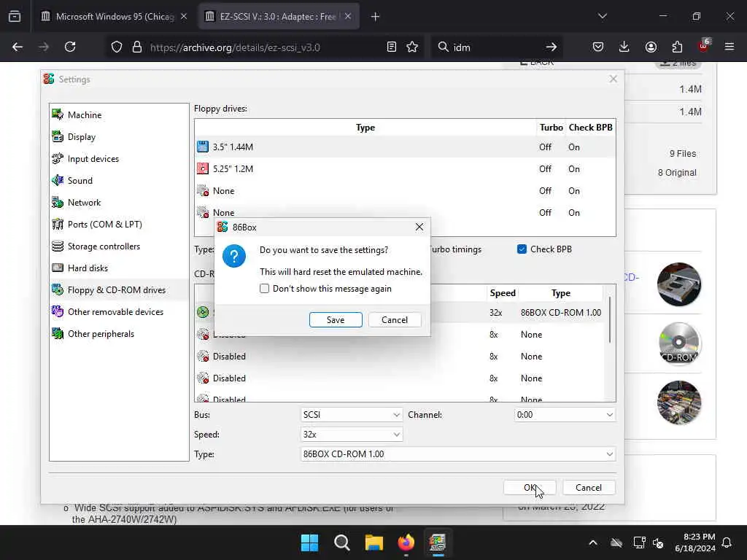Open the CD drive tray thumbnail on the webpage
The height and width of the screenshot is (560, 747).
tap(679, 284)
